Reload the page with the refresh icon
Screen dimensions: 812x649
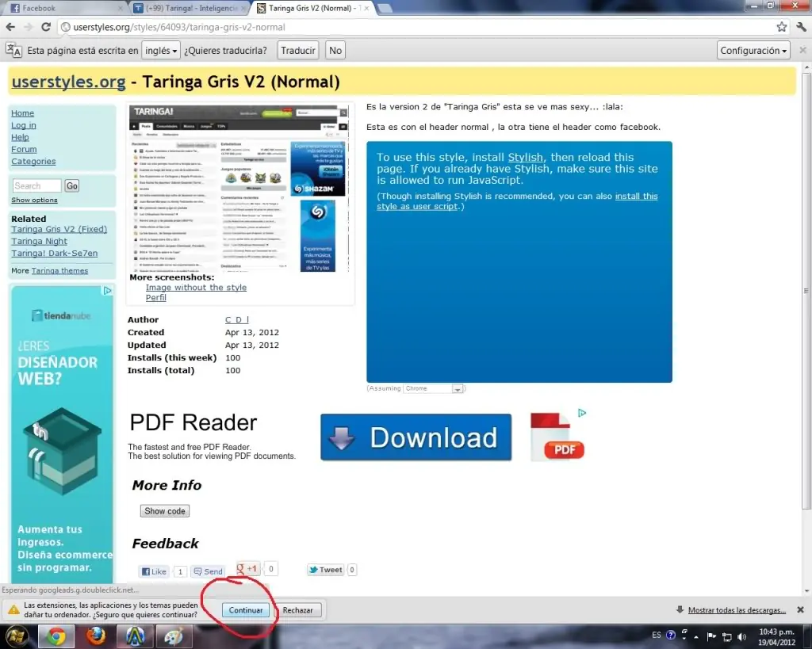[45, 27]
